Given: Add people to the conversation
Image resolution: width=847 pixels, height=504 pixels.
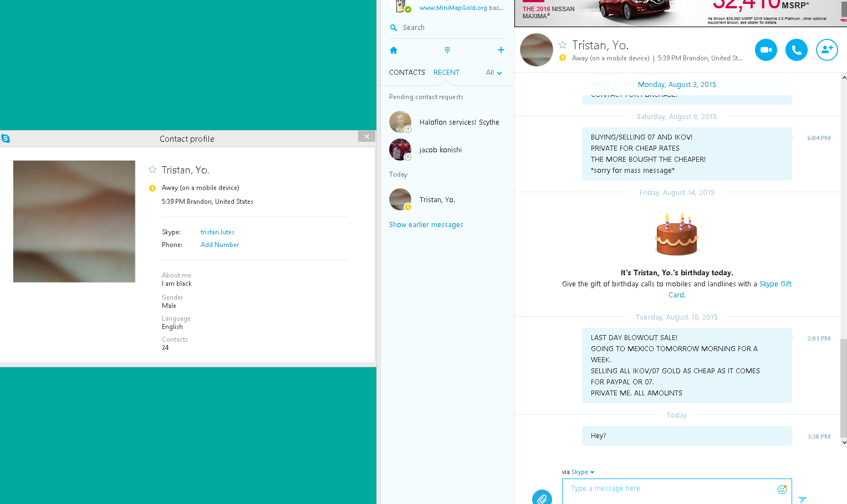Looking at the screenshot, I should click(x=826, y=50).
